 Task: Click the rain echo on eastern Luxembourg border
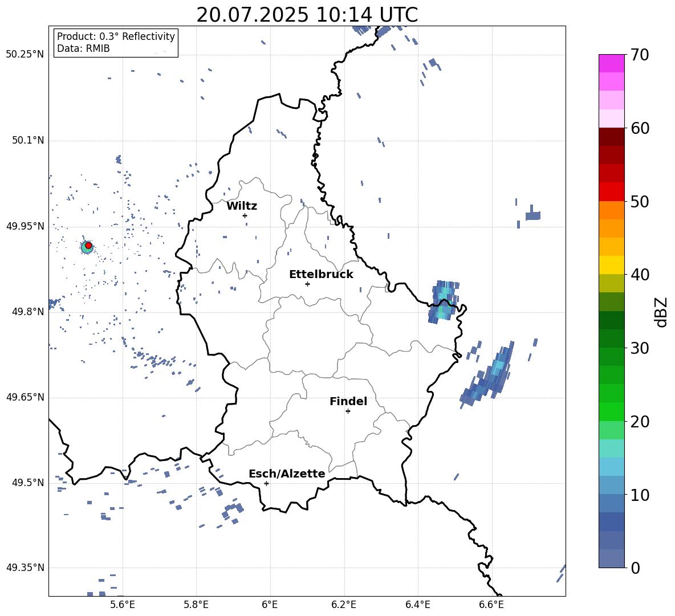(x=444, y=302)
